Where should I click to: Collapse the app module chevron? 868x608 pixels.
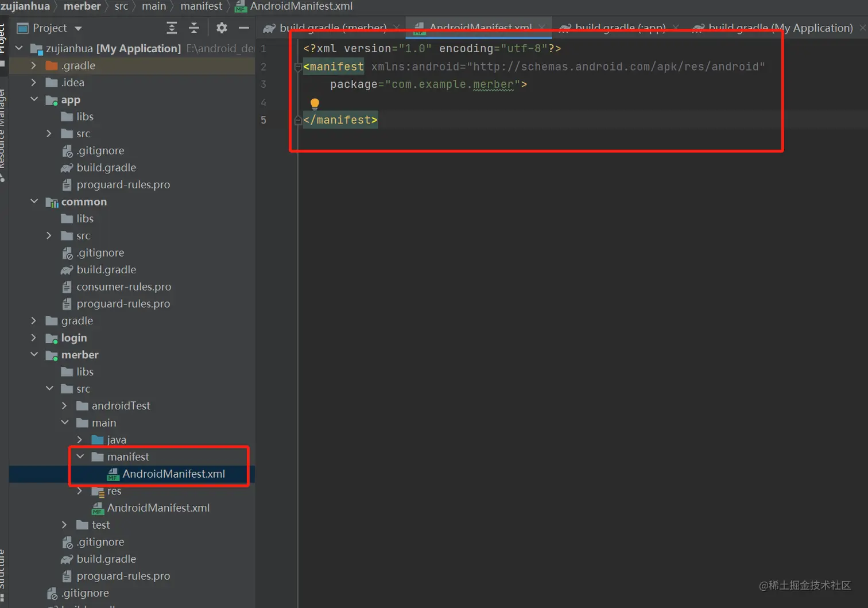pos(34,99)
